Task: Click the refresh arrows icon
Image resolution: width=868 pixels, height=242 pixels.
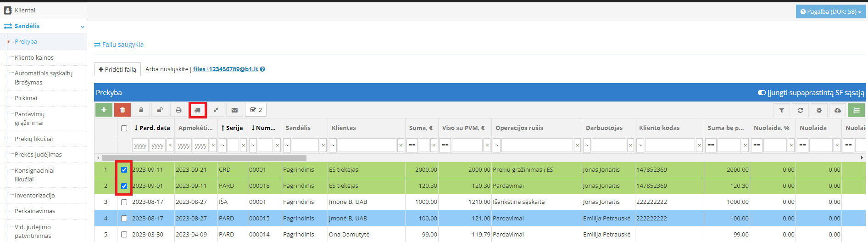Action: click(x=800, y=110)
